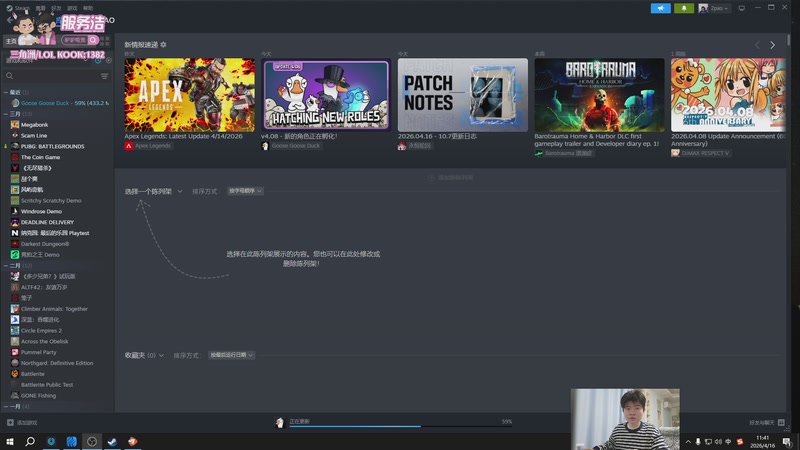Click the Battlerite game icon

[15, 374]
